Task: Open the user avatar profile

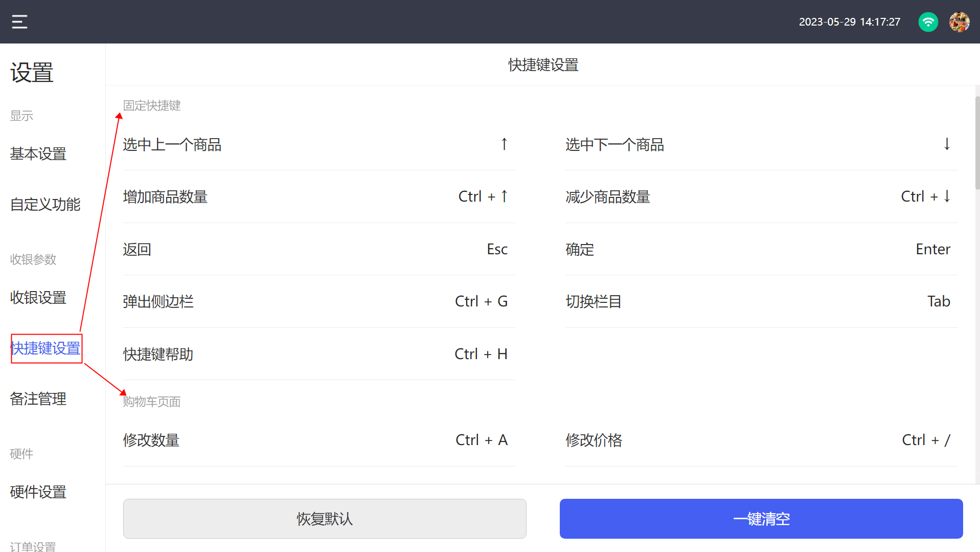Action: pyautogui.click(x=959, y=22)
